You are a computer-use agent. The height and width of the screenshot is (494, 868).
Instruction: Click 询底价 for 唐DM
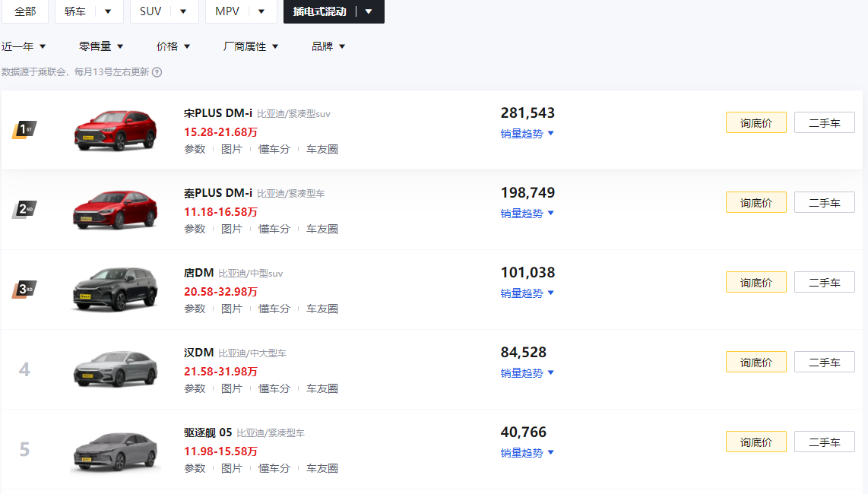coord(756,282)
